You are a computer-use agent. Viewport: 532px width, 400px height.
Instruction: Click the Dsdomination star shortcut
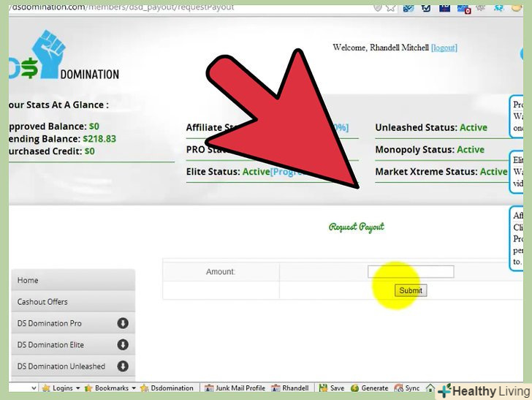(167, 388)
